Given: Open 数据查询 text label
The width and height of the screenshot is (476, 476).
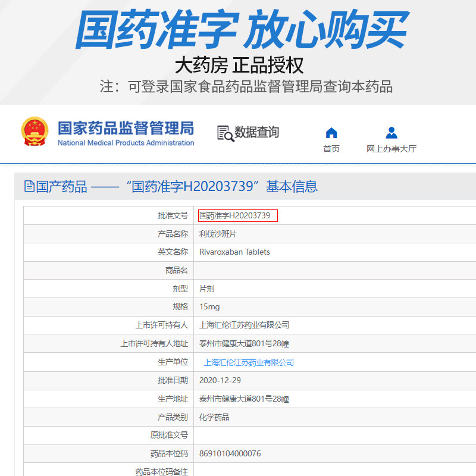Looking at the screenshot, I should tap(257, 132).
